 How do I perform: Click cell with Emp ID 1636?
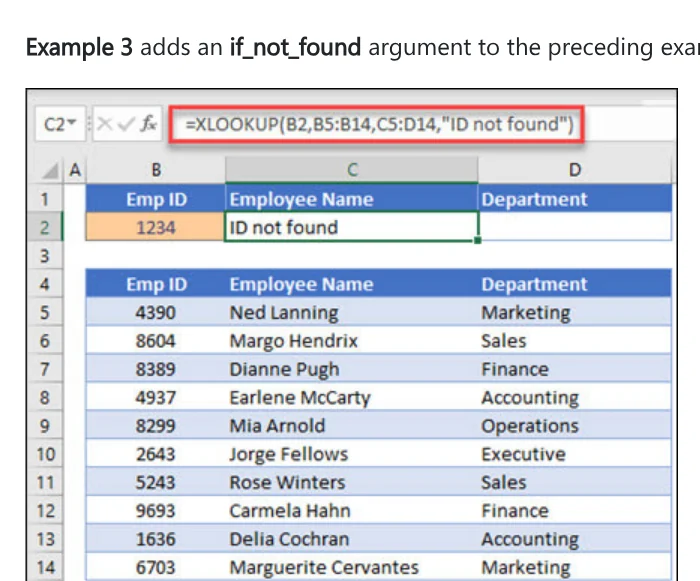tap(155, 539)
